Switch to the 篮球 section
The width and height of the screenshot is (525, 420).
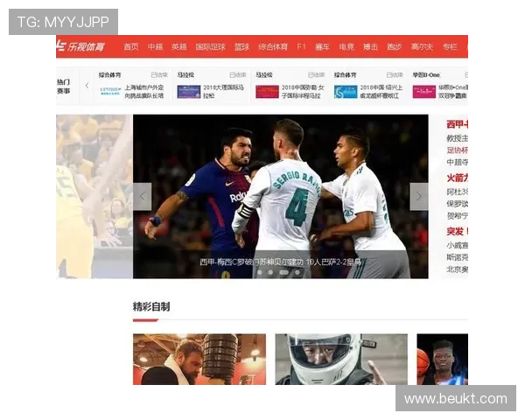click(241, 46)
